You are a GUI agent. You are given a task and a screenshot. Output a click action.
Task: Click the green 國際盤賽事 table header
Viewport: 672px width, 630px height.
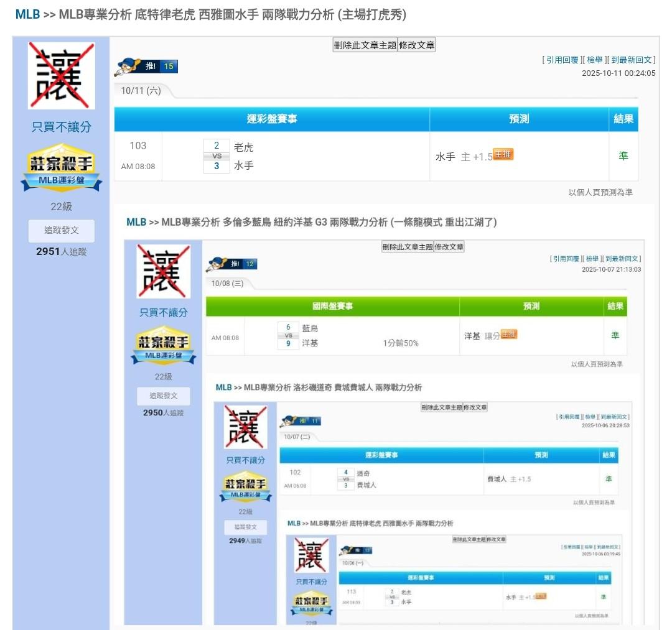pos(332,306)
